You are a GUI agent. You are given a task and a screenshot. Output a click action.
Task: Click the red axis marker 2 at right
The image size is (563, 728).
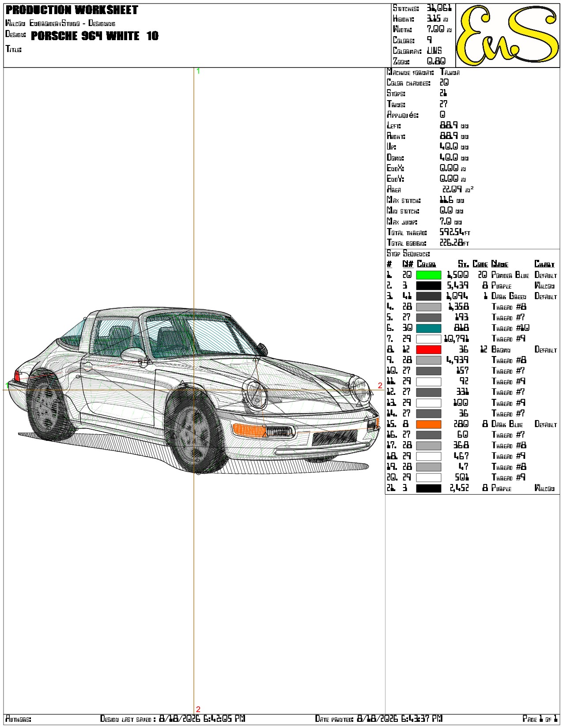(x=380, y=386)
